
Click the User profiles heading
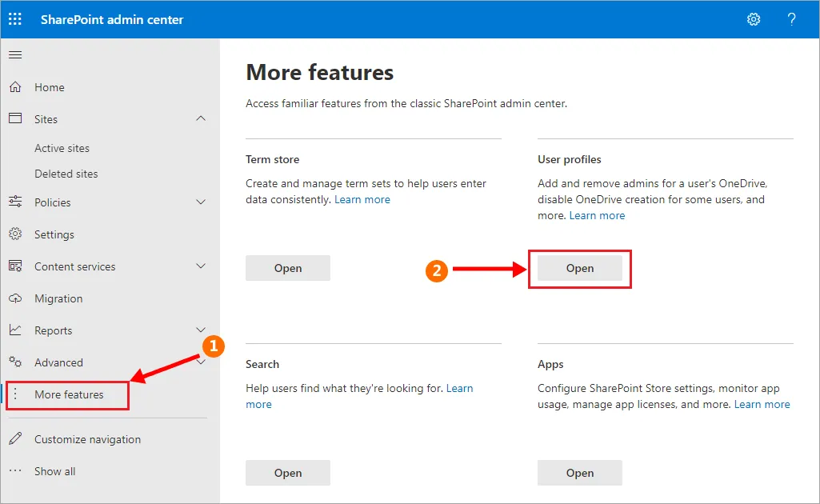[x=569, y=159]
